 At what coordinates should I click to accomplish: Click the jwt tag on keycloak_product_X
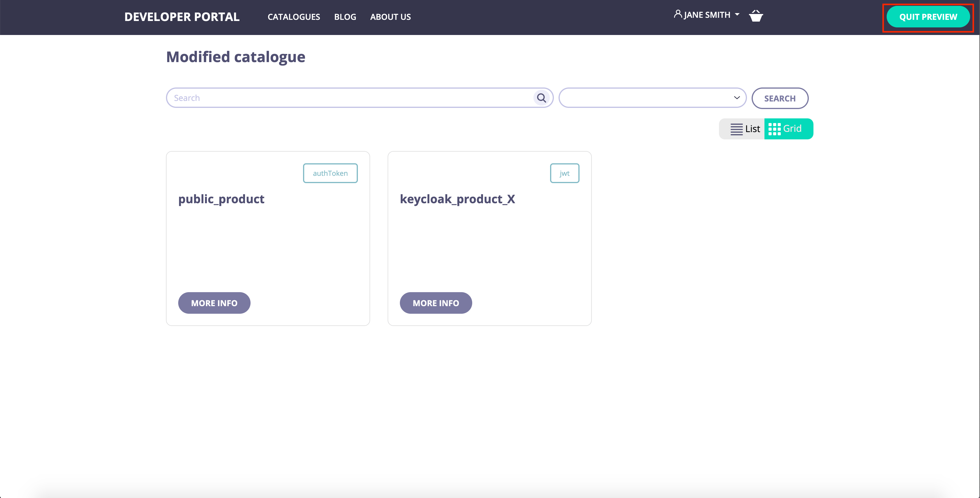(x=565, y=173)
